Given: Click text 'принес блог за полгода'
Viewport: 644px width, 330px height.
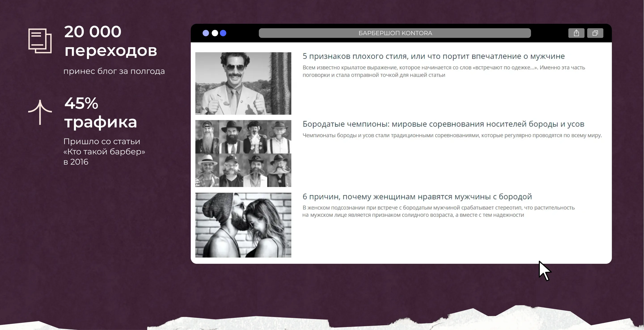Looking at the screenshot, I should tap(114, 71).
